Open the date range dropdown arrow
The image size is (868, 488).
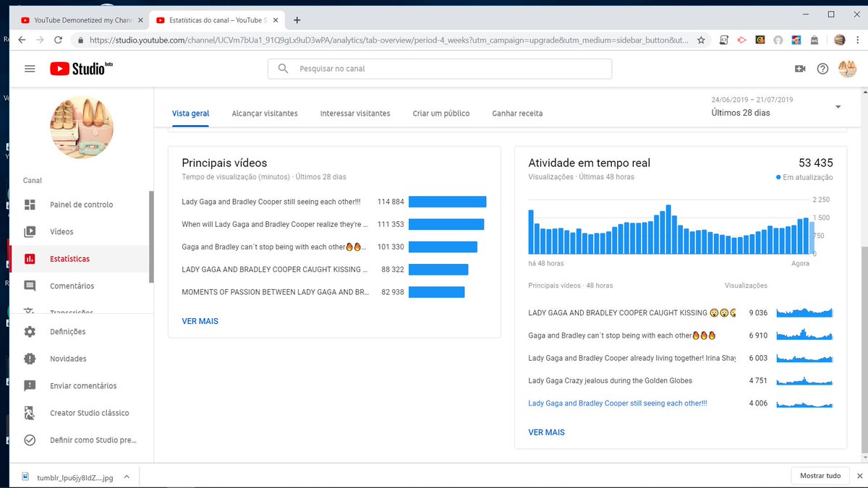coord(838,107)
